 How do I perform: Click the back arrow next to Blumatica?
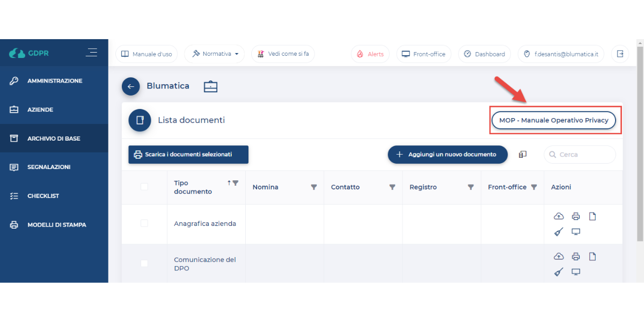(130, 86)
